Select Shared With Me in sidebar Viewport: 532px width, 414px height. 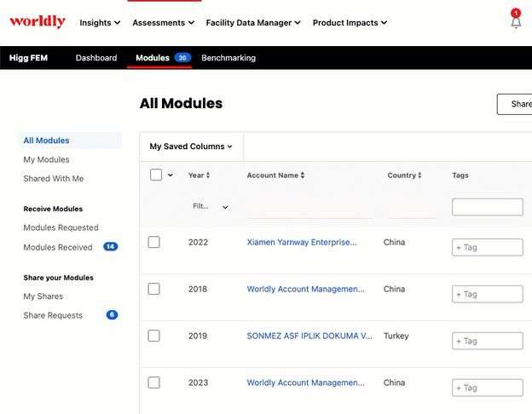[x=53, y=178]
